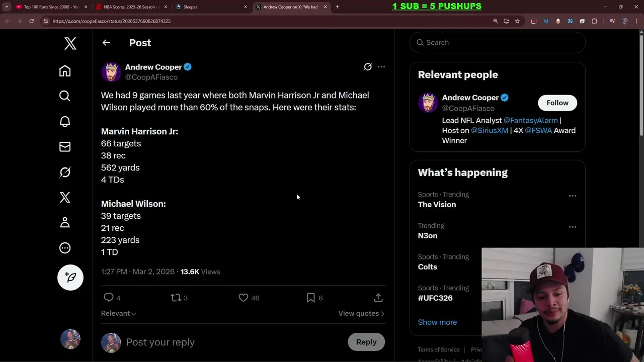Open Notifications bell icon
The height and width of the screenshot is (362, 644).
65,122
